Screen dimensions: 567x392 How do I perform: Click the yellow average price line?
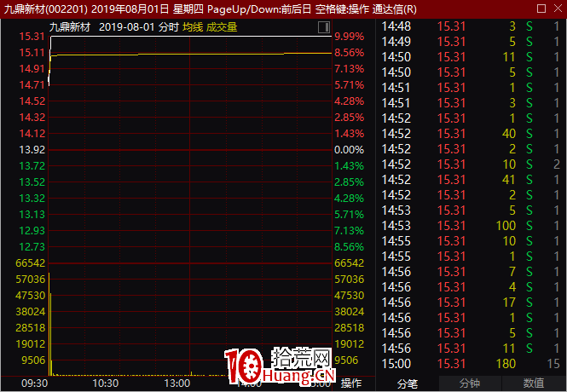click(x=191, y=55)
